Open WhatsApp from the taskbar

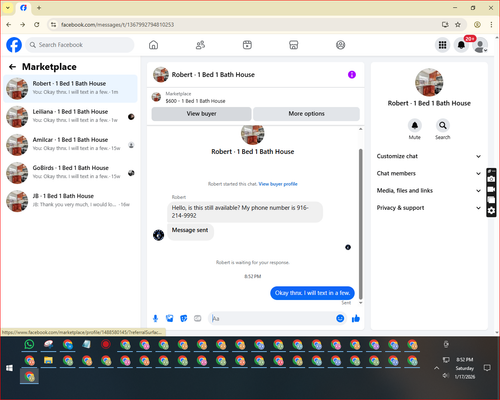[x=29, y=344]
